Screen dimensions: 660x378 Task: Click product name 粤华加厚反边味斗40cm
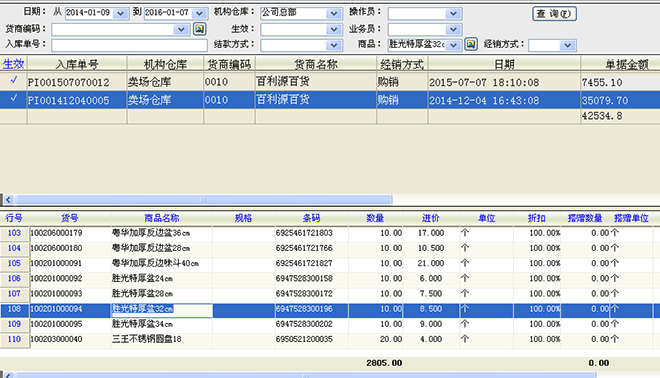point(155,263)
